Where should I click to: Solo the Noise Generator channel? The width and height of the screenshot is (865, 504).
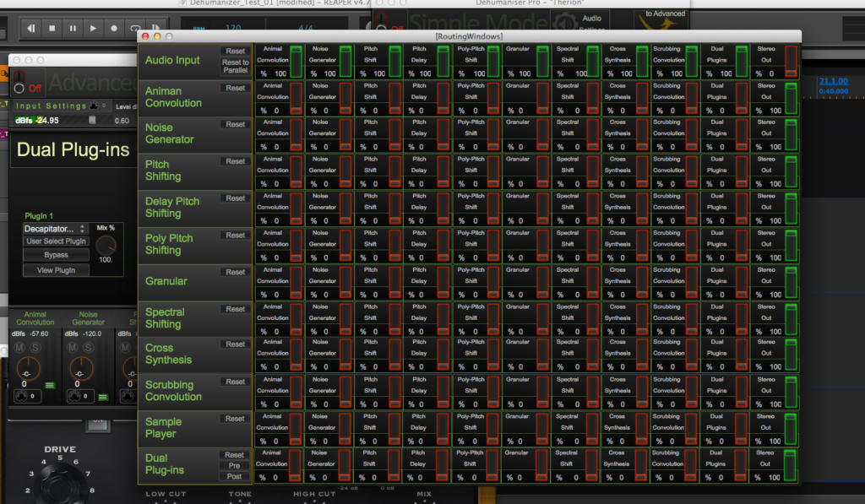pos(89,348)
